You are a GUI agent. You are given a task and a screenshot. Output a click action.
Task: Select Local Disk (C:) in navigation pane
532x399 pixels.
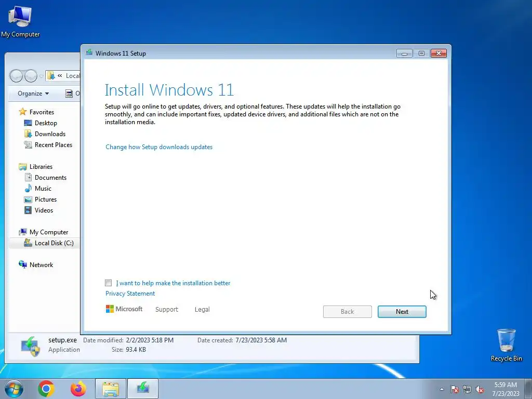[45, 243]
